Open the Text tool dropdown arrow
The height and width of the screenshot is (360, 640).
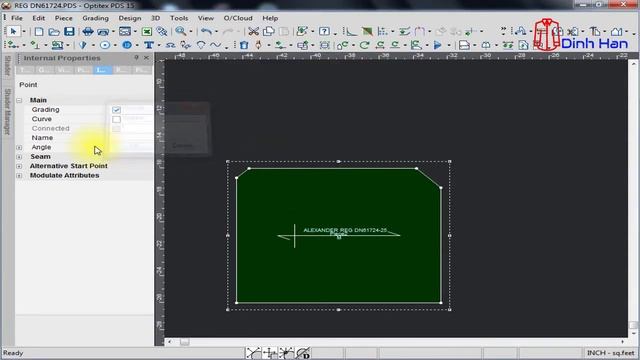tap(159, 45)
